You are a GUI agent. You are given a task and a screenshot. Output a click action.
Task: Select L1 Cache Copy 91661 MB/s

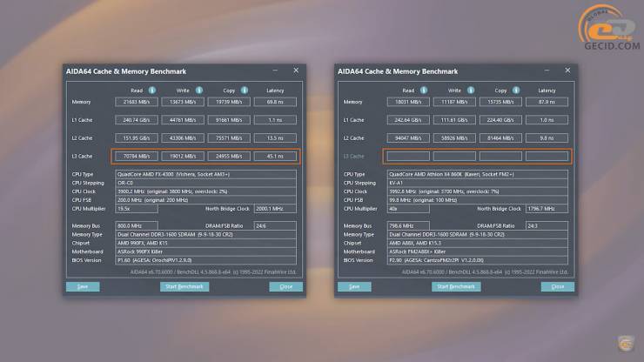(x=229, y=120)
